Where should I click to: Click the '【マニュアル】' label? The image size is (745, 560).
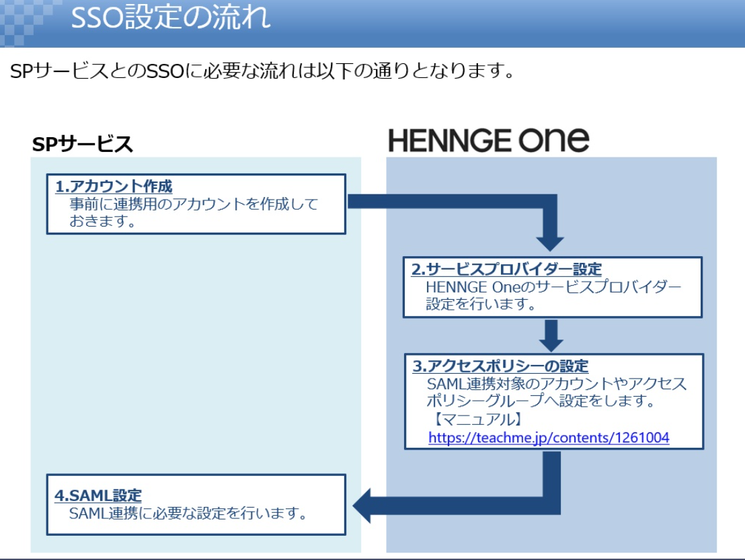(479, 419)
